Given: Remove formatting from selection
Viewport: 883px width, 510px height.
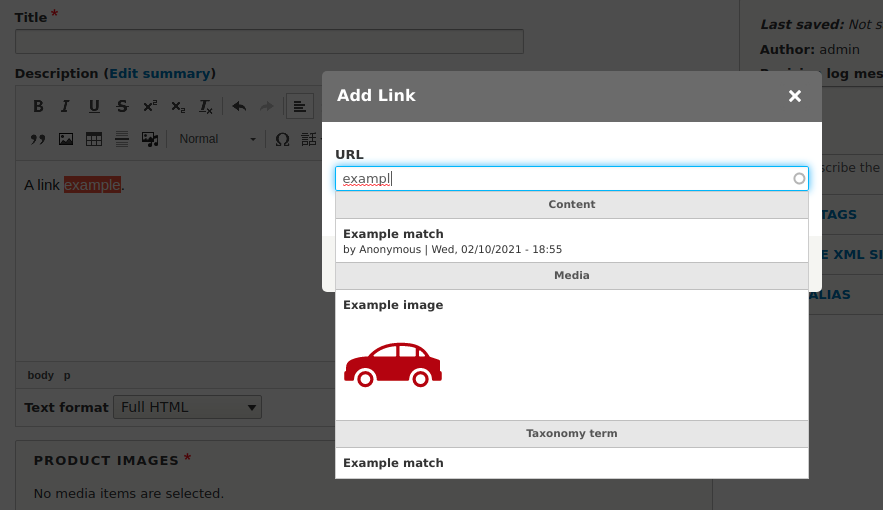Looking at the screenshot, I should click(206, 106).
